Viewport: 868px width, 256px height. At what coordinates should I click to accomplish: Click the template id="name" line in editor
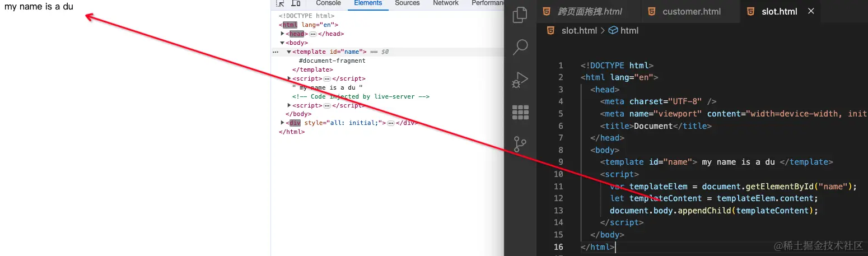716,162
